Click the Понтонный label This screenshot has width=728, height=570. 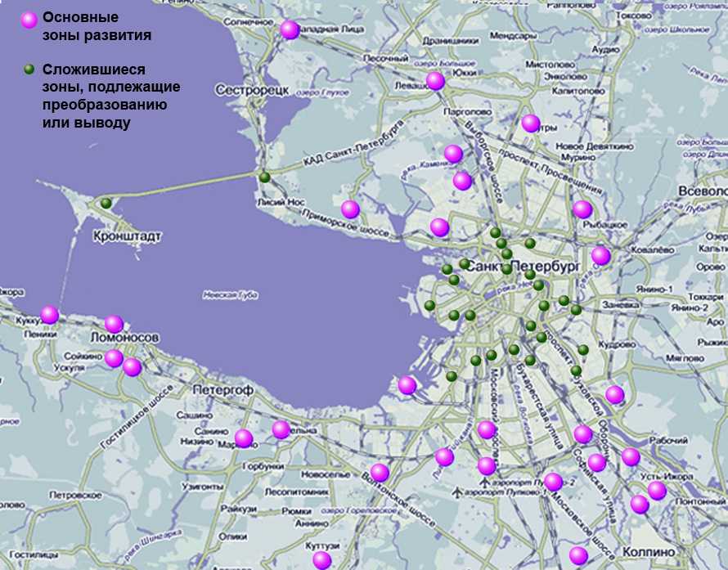point(699,501)
